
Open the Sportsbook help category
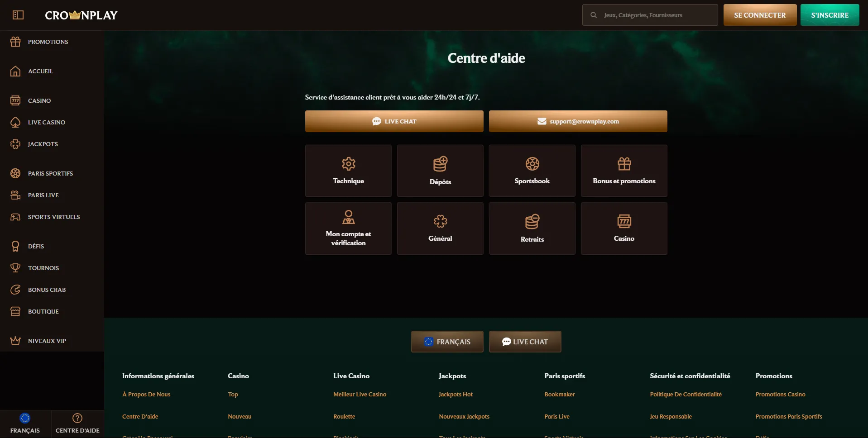pyautogui.click(x=532, y=171)
